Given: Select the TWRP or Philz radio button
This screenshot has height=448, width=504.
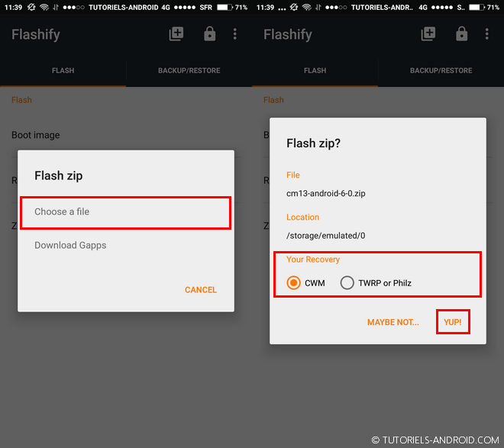Looking at the screenshot, I should [347, 283].
